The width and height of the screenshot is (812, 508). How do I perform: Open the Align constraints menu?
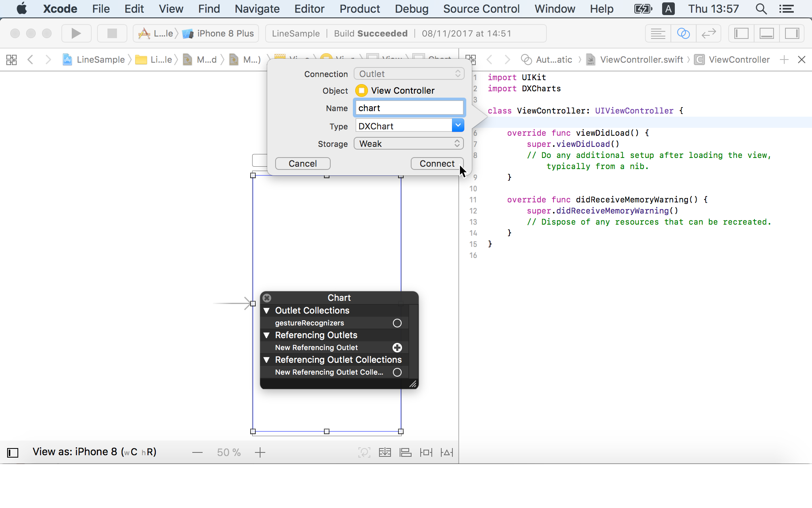click(405, 452)
